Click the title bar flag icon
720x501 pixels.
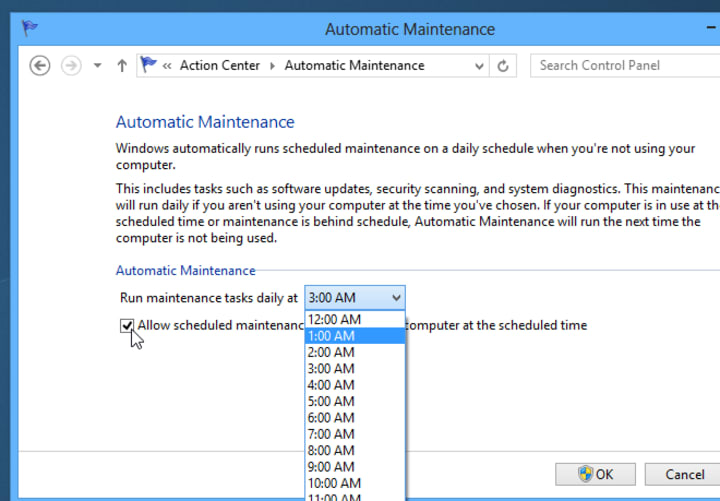pyautogui.click(x=30, y=28)
